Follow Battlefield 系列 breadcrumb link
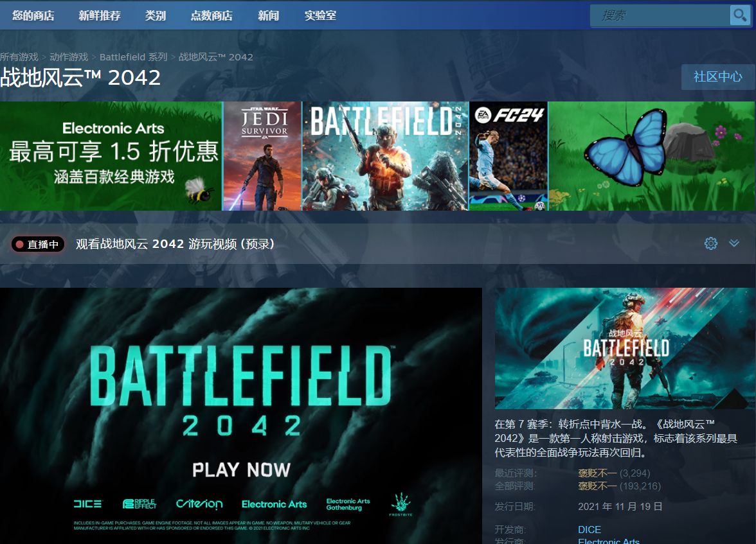 (x=134, y=57)
